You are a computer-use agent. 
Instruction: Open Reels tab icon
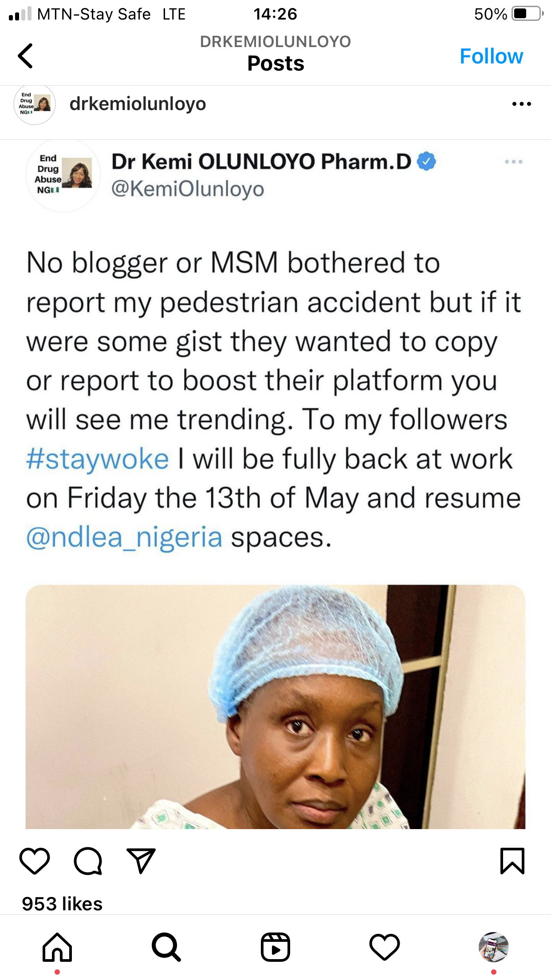click(x=275, y=947)
